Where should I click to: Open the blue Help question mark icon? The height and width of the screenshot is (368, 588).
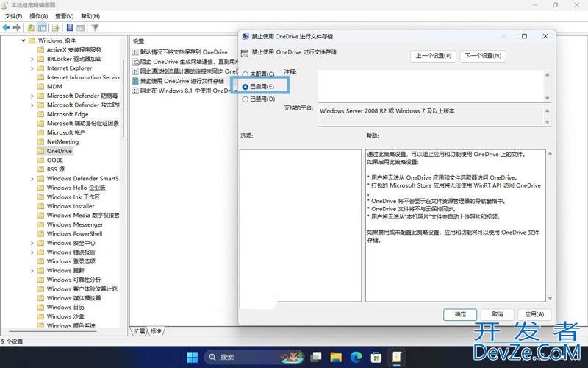tap(70, 27)
